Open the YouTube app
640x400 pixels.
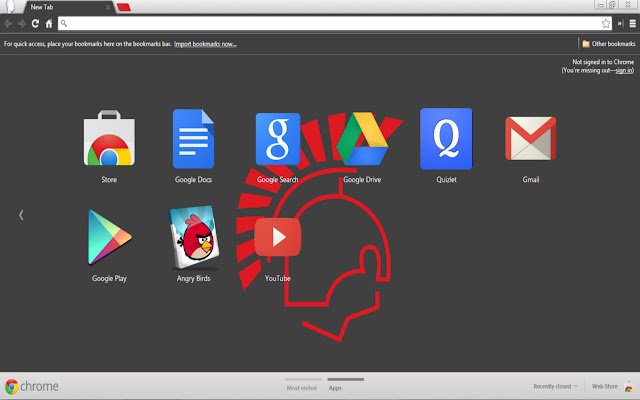click(278, 237)
